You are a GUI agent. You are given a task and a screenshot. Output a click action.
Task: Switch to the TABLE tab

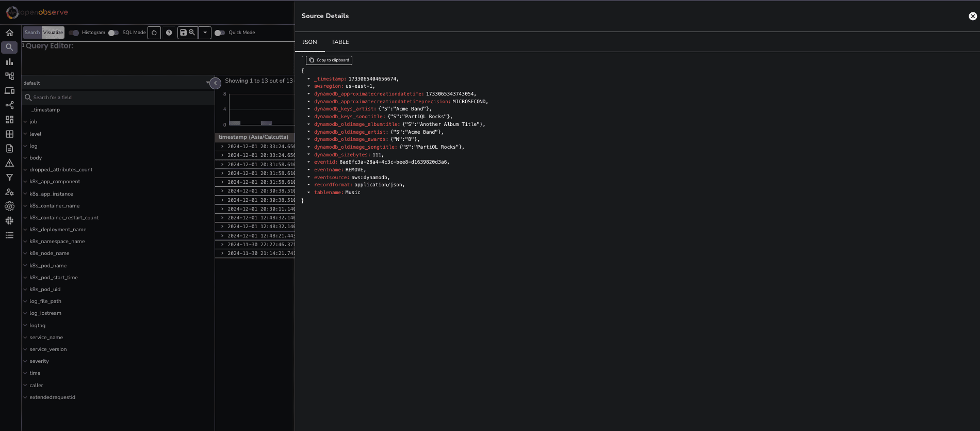click(x=340, y=42)
